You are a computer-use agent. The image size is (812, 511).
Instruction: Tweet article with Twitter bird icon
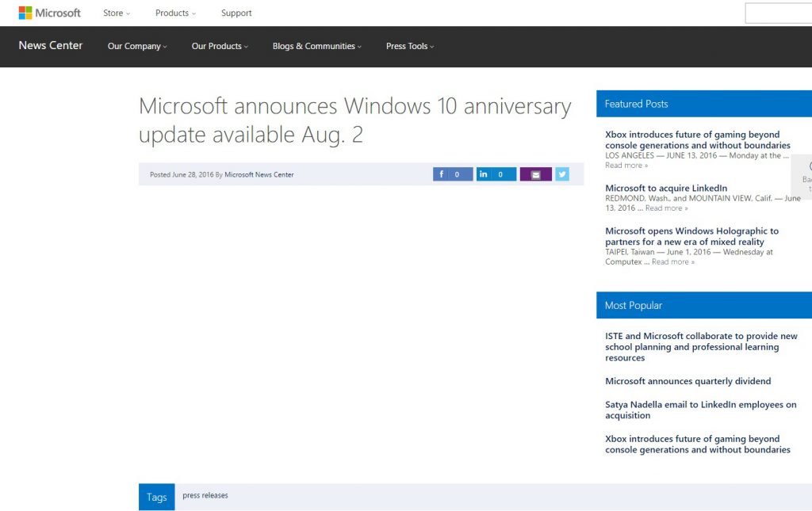tap(562, 174)
